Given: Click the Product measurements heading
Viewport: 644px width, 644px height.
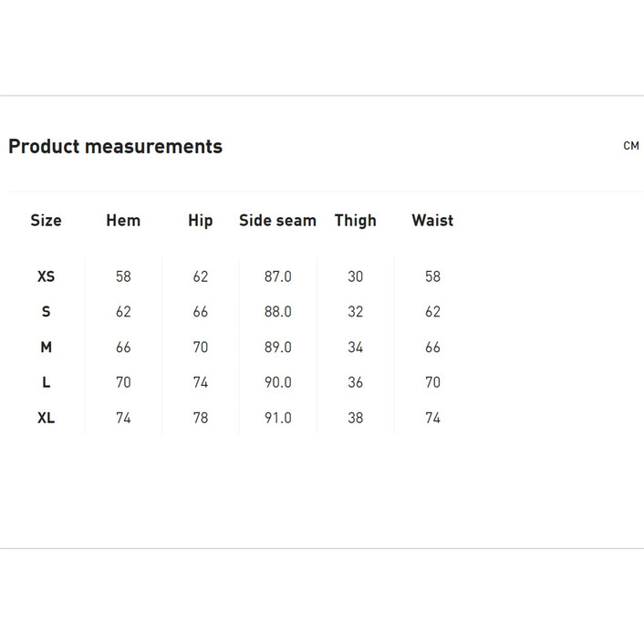Looking at the screenshot, I should 115,147.
